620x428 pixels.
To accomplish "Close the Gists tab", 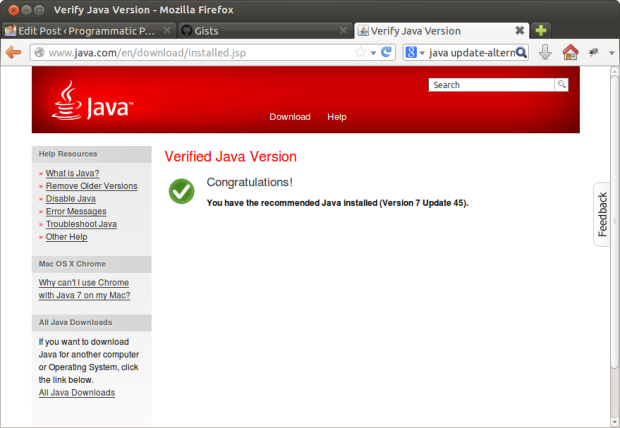I will click(343, 30).
